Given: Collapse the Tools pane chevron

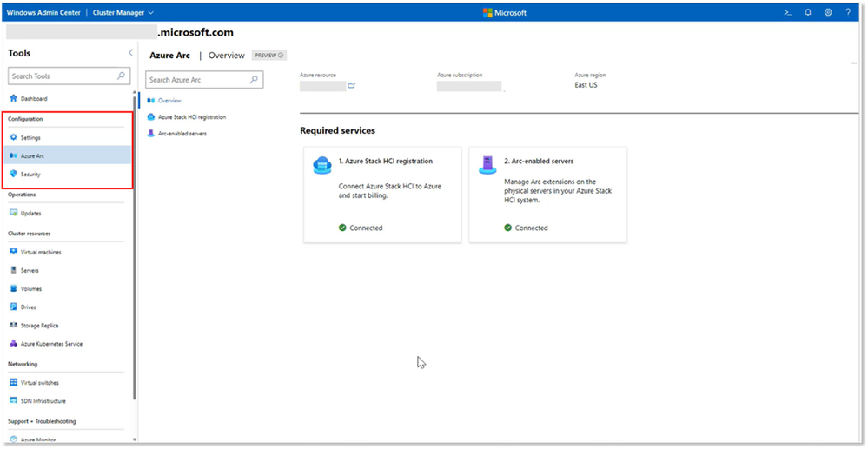Looking at the screenshot, I should pos(130,53).
